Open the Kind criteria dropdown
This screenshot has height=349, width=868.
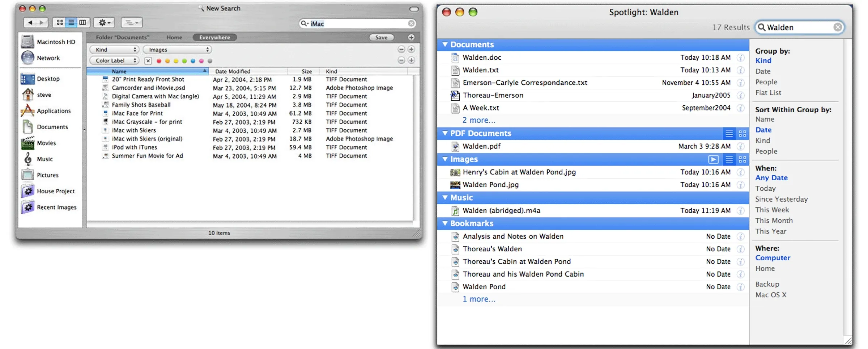tap(114, 50)
